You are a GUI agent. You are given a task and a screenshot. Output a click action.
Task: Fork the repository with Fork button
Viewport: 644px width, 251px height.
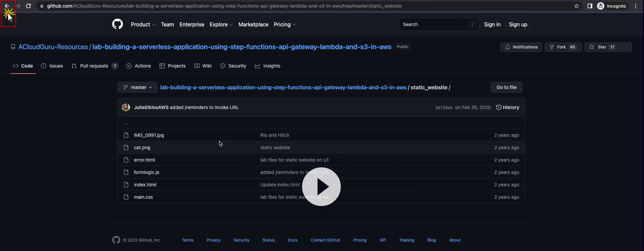[563, 47]
